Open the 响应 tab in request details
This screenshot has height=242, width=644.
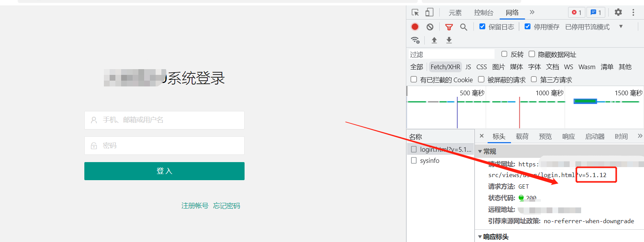click(x=568, y=136)
